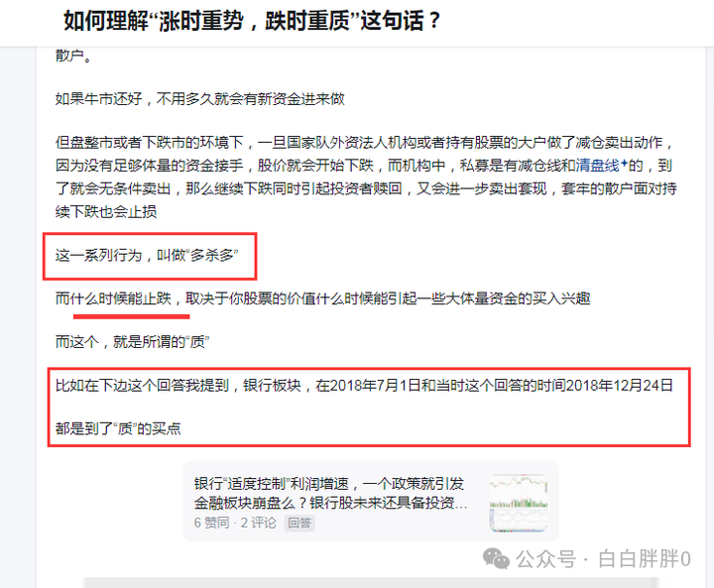The width and height of the screenshot is (714, 588).
Task: Click the WeChat logo icon in the watermark
Action: [x=496, y=558]
